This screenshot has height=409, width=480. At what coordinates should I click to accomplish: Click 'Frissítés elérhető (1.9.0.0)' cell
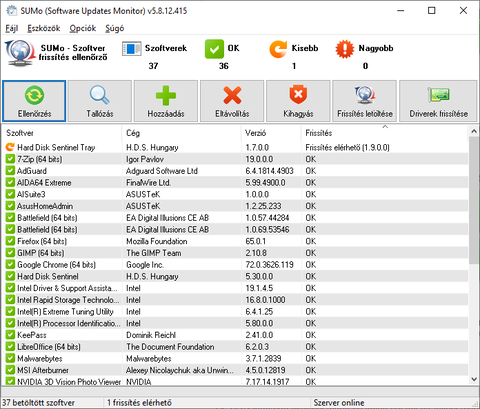(347, 147)
